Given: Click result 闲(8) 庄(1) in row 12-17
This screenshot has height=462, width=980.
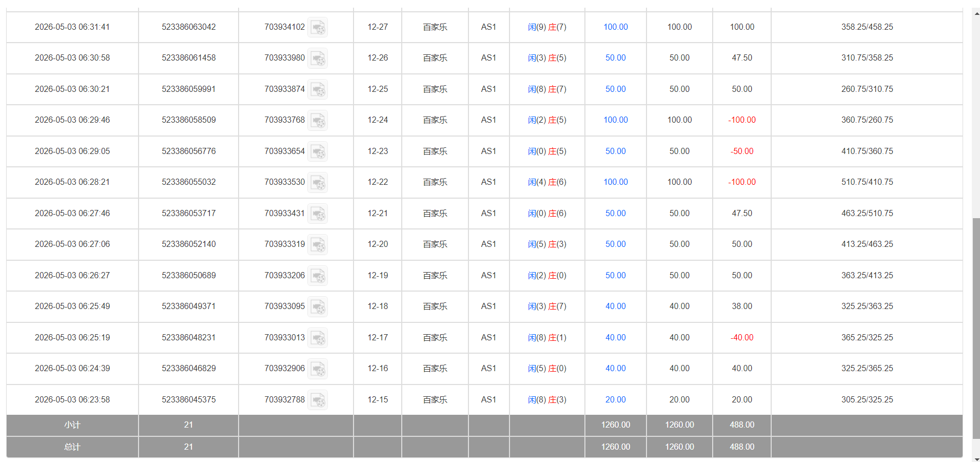Looking at the screenshot, I should [547, 337].
